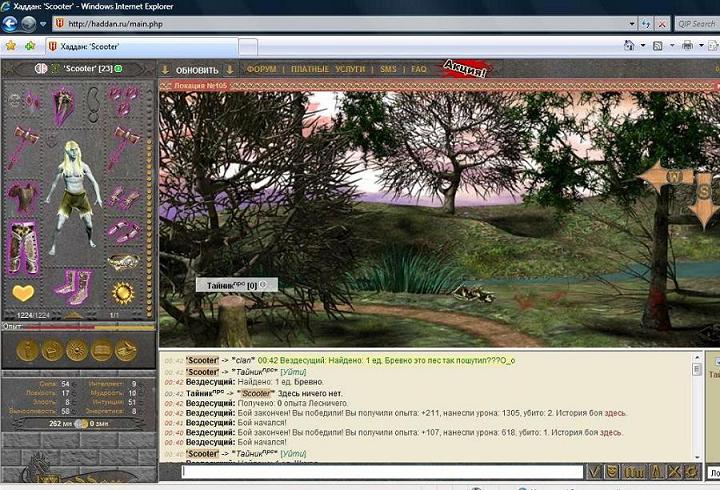Move west using the W arrow
The height and width of the screenshot is (490, 720).
pos(668,177)
